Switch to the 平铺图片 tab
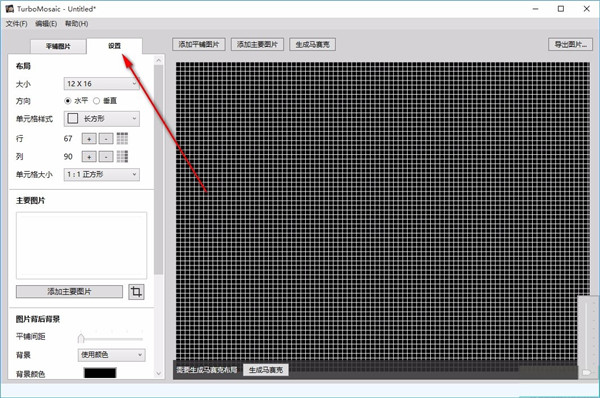Screen dimensions: 600x398 [x=58, y=46]
